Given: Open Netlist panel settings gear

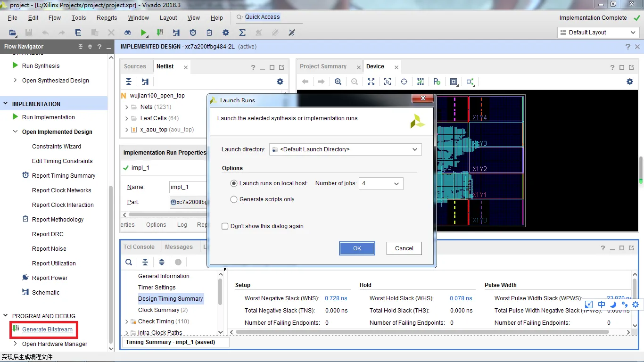Looking at the screenshot, I should (x=280, y=82).
